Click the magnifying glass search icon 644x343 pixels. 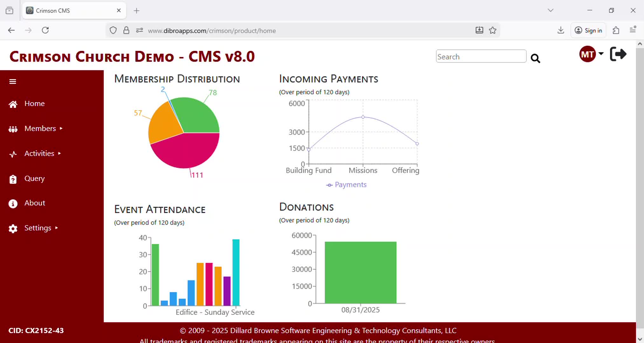535,58
